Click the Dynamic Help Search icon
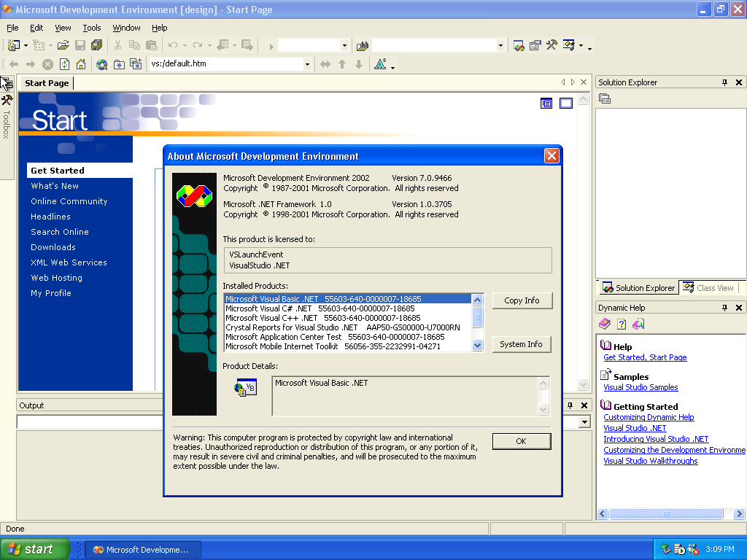Viewport: 747px width, 560px height. point(638,324)
